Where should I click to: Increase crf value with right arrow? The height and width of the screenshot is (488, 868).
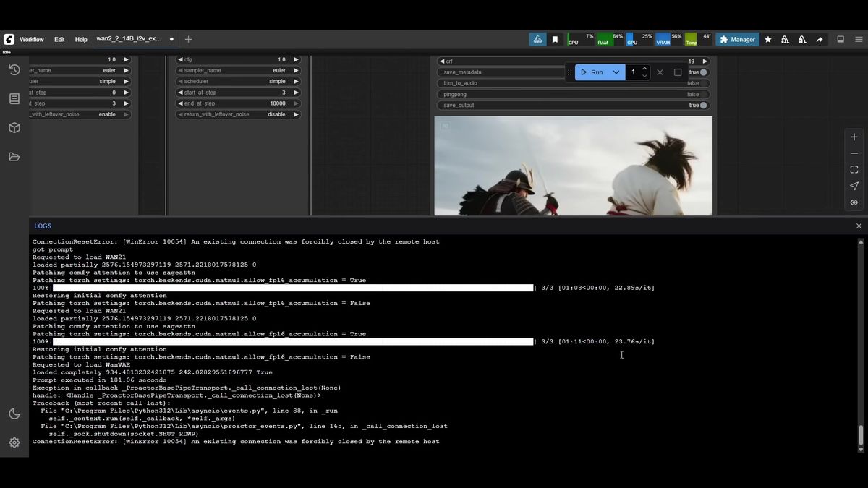705,61
